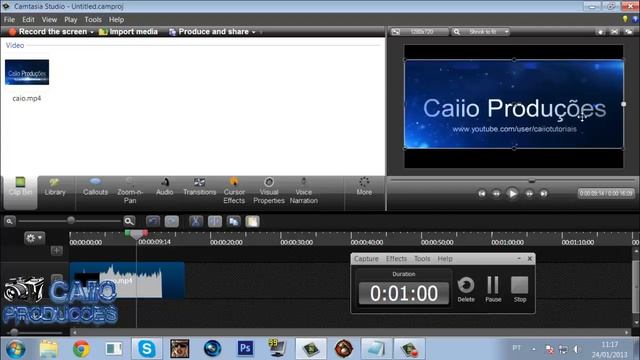The height and width of the screenshot is (360, 640).
Task: Click the preview playback scrubber handle
Action: pyautogui.click(x=531, y=180)
